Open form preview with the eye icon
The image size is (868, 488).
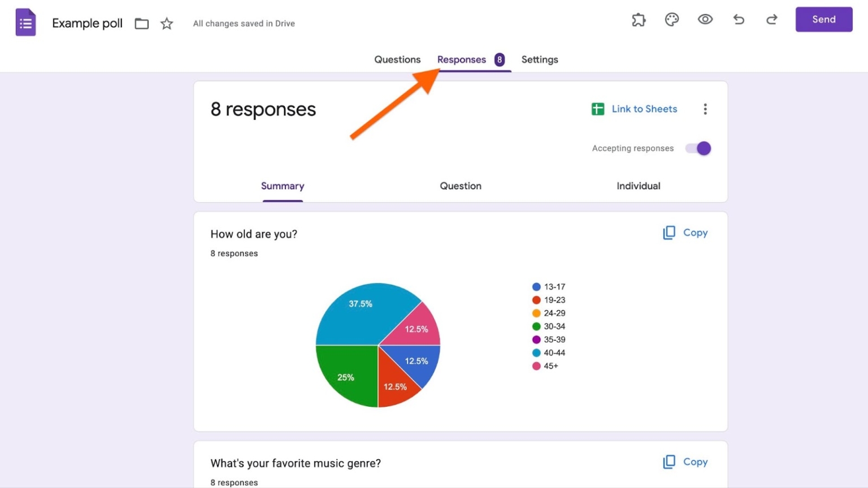tap(705, 19)
